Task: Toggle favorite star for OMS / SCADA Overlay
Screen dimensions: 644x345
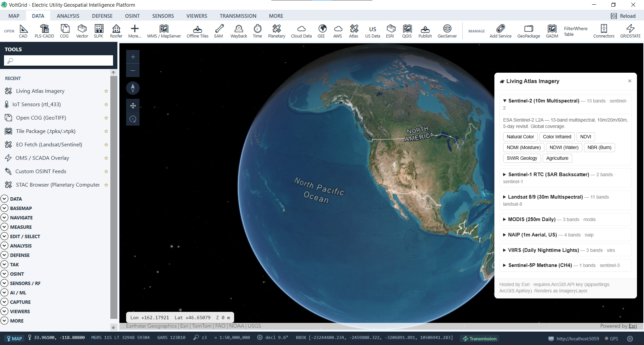Action: [106, 158]
